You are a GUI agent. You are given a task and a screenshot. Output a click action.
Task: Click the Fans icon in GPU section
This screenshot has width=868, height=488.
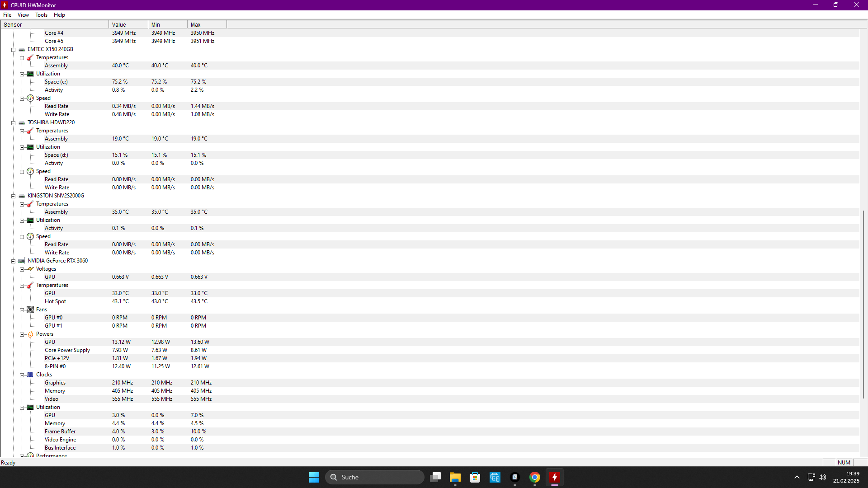tap(30, 310)
